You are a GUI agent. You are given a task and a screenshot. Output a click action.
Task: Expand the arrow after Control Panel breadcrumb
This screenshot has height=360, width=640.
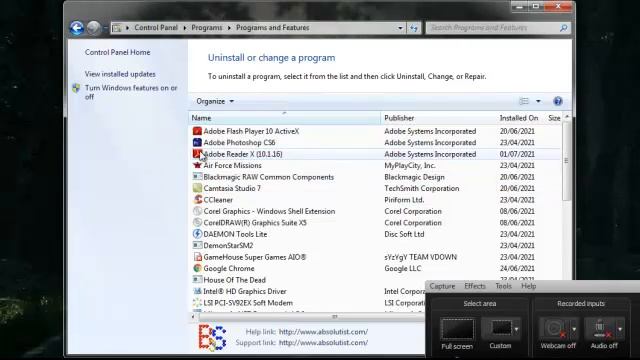(184, 28)
